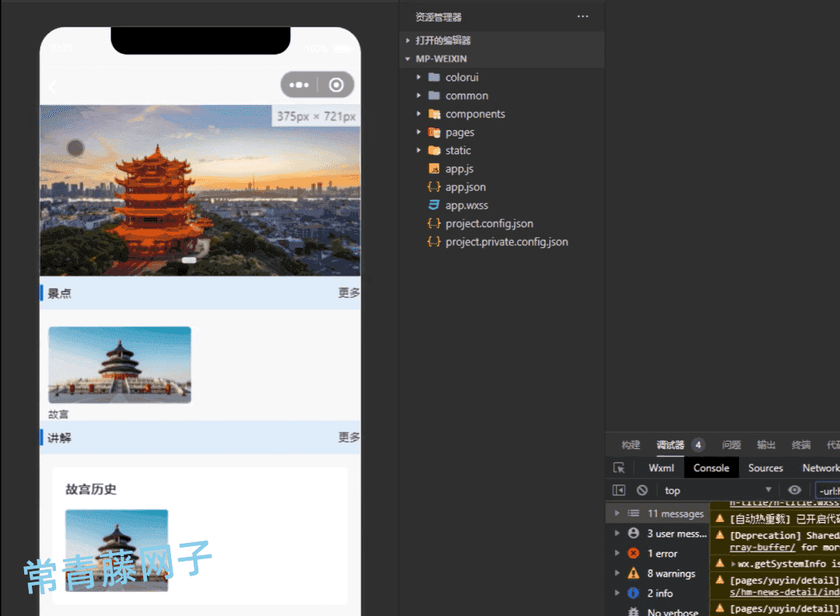This screenshot has width=840, height=616.
Task: Tap the pagoda banner image
Action: [200, 190]
